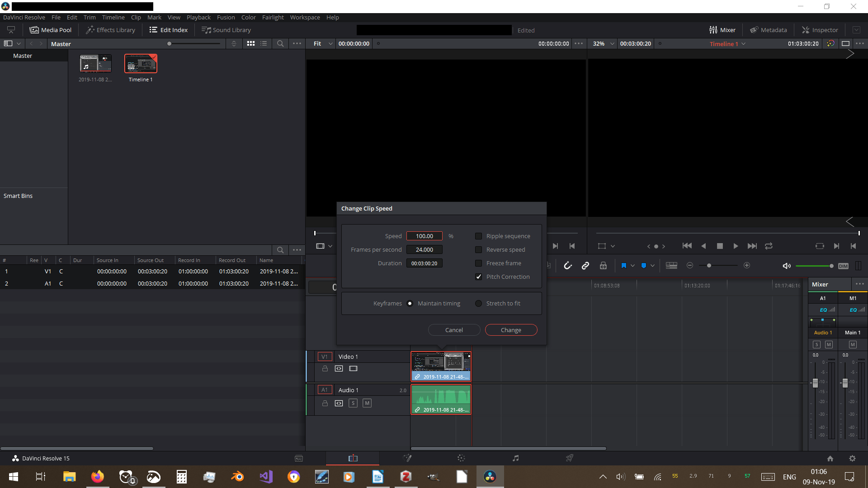Open the Fairlight page icon
This screenshot has width=868, height=488.
point(515,458)
